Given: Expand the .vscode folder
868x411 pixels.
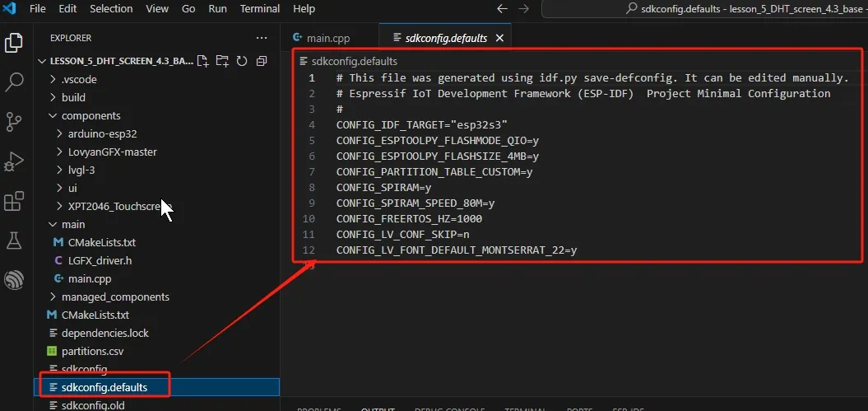Looking at the screenshot, I should click(x=79, y=79).
